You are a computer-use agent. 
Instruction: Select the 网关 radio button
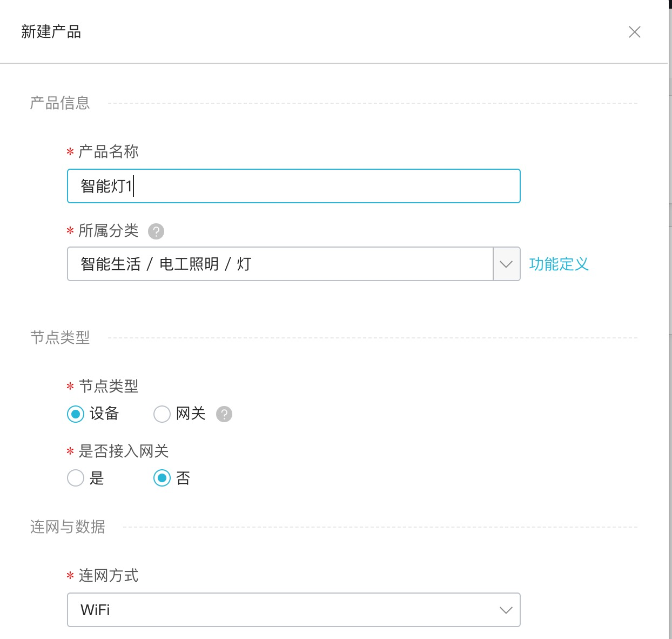pyautogui.click(x=162, y=414)
